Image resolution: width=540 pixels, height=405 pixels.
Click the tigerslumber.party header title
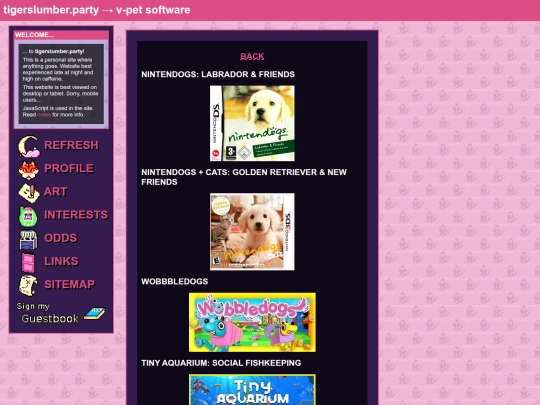pos(51,10)
